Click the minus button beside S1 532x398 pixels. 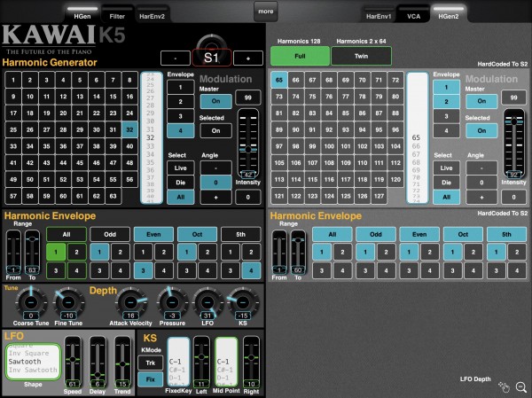pos(176,59)
